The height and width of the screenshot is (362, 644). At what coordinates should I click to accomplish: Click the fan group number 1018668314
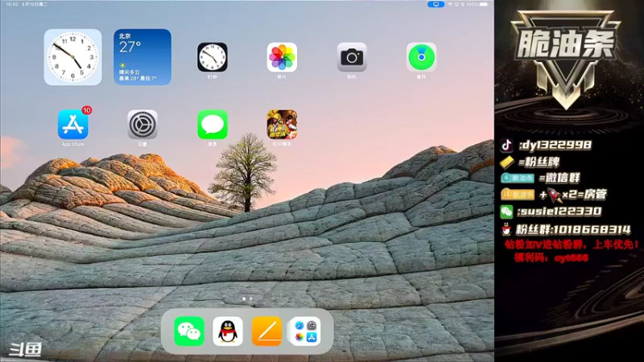click(593, 229)
